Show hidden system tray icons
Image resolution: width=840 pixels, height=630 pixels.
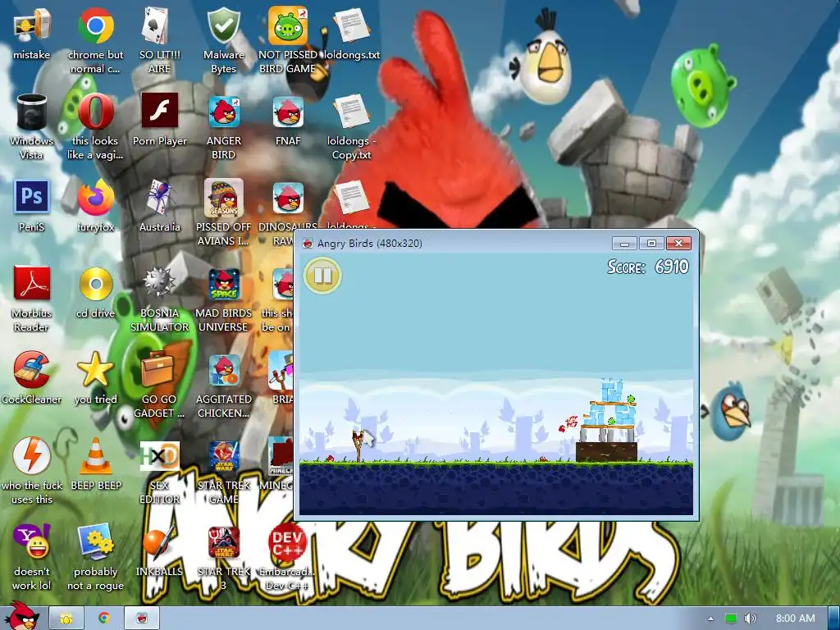click(x=710, y=619)
